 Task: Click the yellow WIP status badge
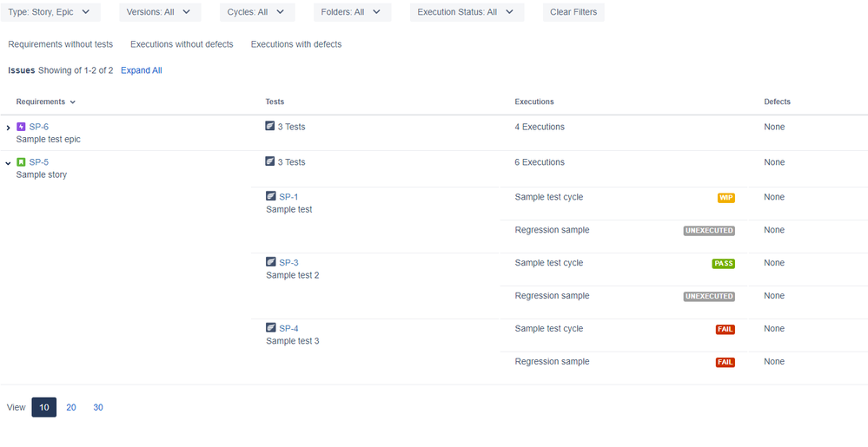[726, 198]
